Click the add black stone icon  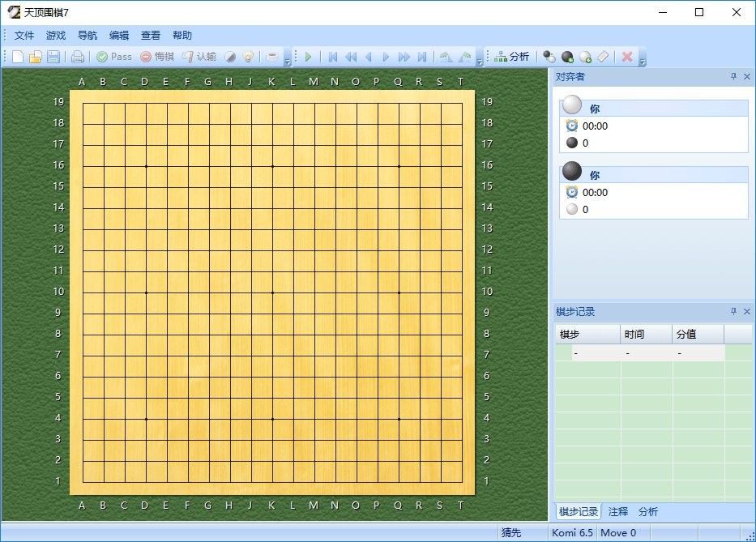click(x=566, y=57)
